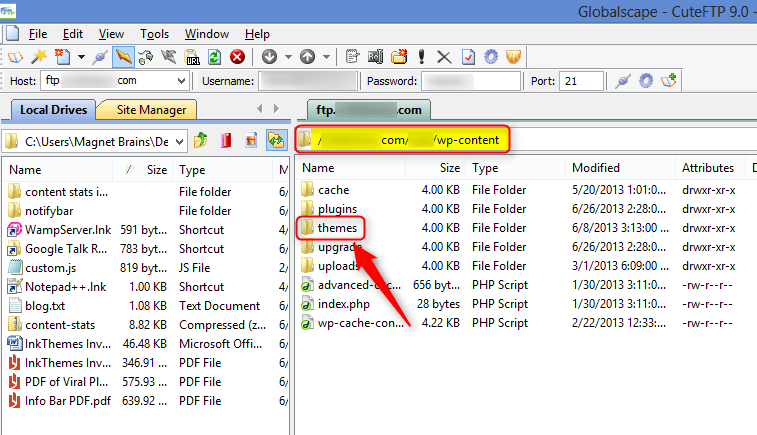Click the left tab scroll arrow

(x=260, y=109)
